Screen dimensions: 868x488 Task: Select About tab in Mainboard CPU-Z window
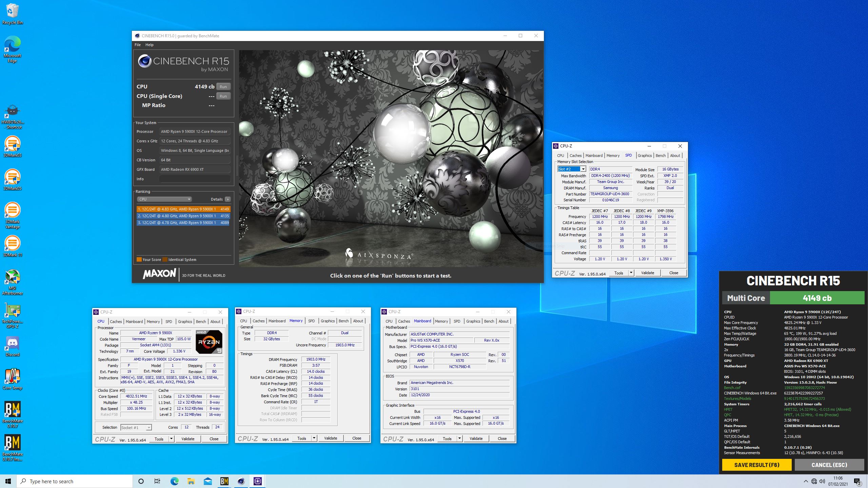pyautogui.click(x=504, y=321)
